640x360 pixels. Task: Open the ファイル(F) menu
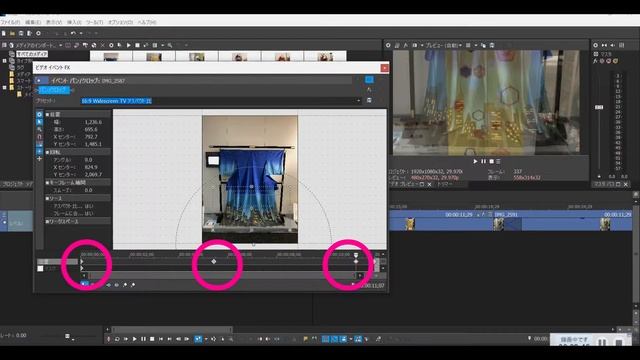tap(10, 22)
